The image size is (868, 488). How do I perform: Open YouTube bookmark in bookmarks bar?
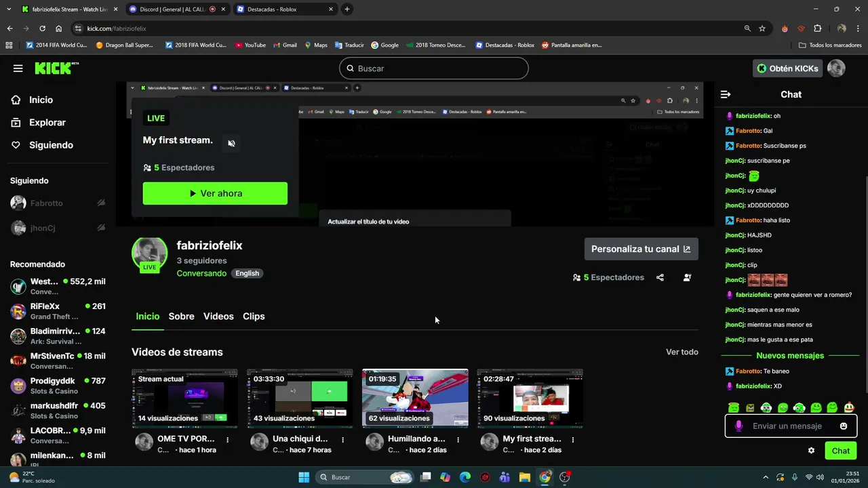click(x=250, y=45)
